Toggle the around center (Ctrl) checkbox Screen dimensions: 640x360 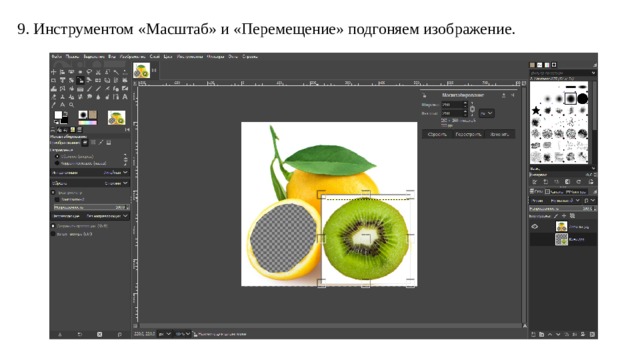pos(53,234)
